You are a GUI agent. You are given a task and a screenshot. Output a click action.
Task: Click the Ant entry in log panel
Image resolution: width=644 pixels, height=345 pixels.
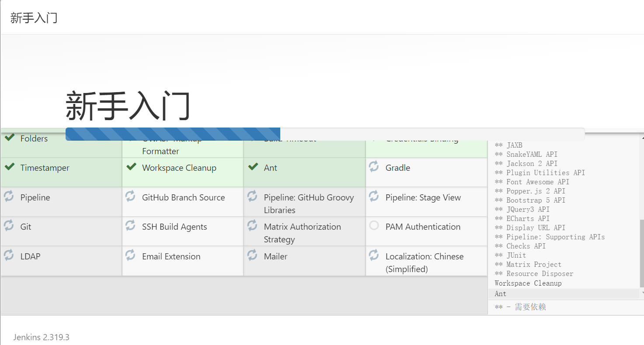[x=501, y=294]
